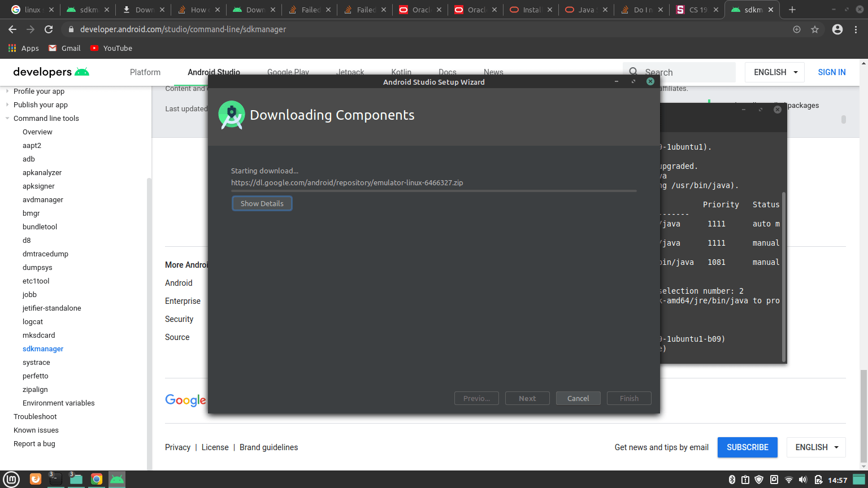
Task: Click the Wi-Fi network tray icon
Action: 789,479
